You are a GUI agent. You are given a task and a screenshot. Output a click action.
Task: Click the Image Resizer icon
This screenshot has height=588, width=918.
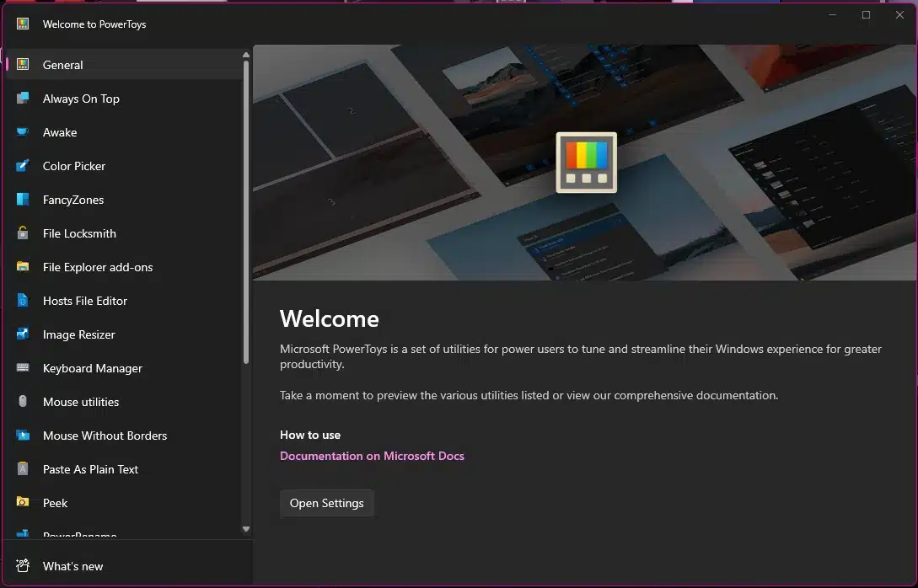pos(23,334)
